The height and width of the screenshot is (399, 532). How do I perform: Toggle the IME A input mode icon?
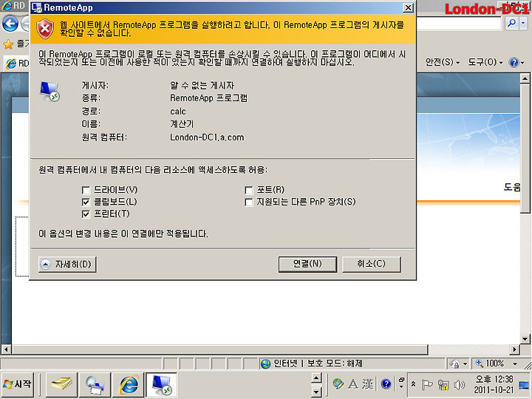(x=353, y=384)
